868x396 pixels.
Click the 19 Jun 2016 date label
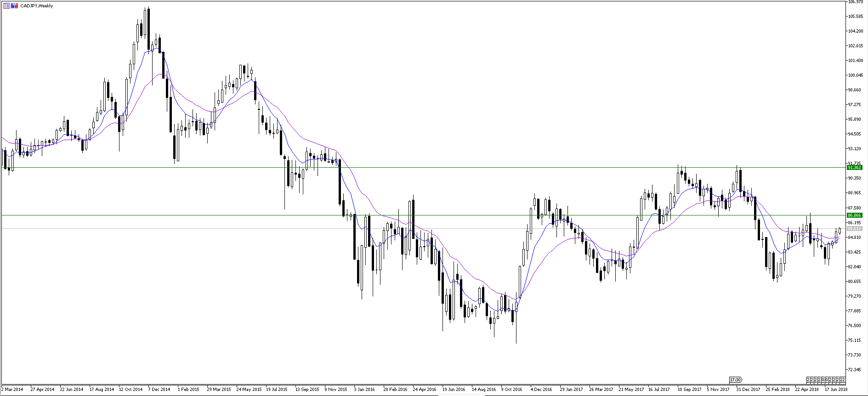454,390
